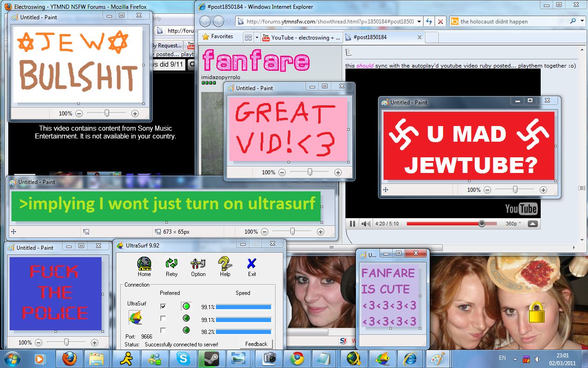Go back using Internet Explorer's Back arrow
588x368 pixels.
click(205, 21)
